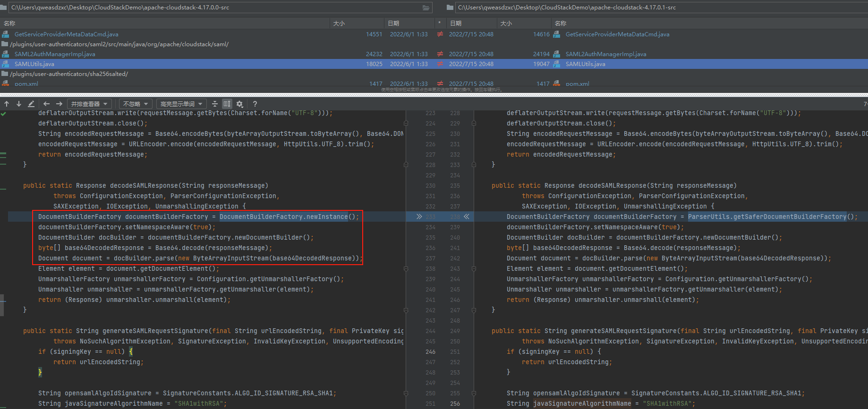Apply right change with << arrow
This screenshot has width=868, height=409.
[467, 217]
